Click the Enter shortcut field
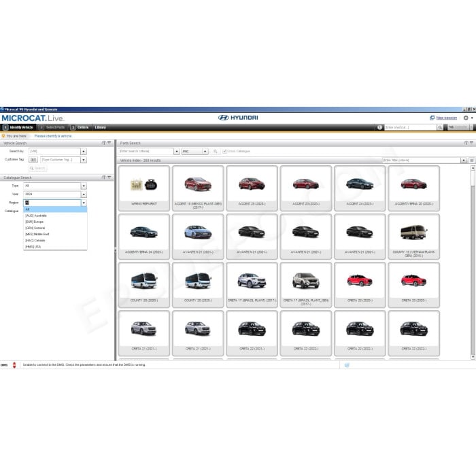This screenshot has height=476, width=476. click(411, 128)
